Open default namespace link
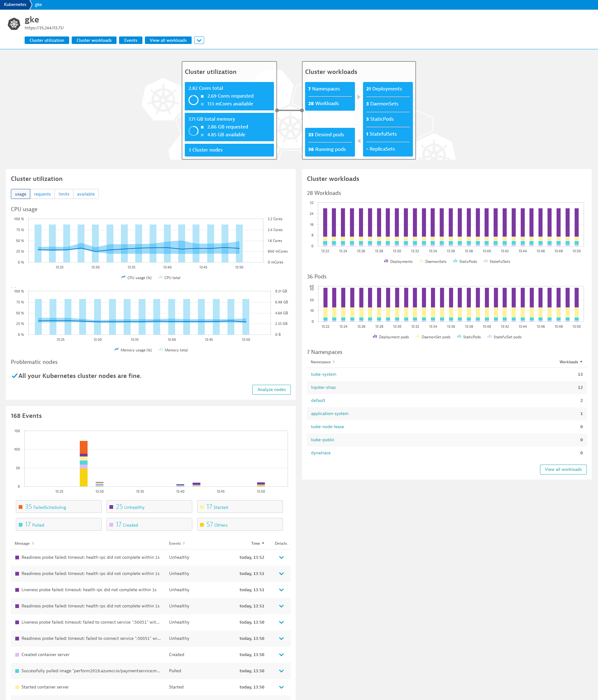598x700 pixels. (318, 400)
